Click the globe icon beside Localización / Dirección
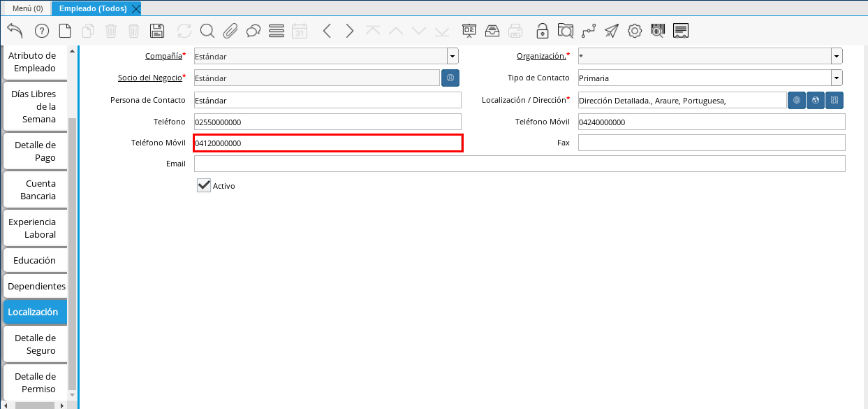868x409 pixels. [x=797, y=101]
